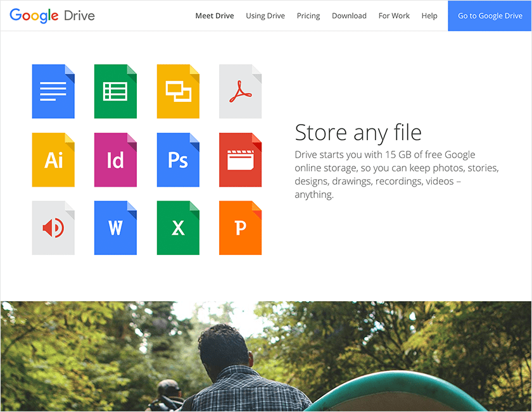Click the Google Drive logo

(x=54, y=15)
